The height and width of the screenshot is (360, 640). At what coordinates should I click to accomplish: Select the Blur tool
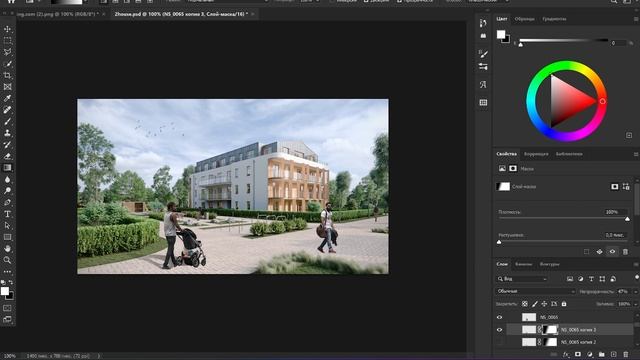point(7,179)
